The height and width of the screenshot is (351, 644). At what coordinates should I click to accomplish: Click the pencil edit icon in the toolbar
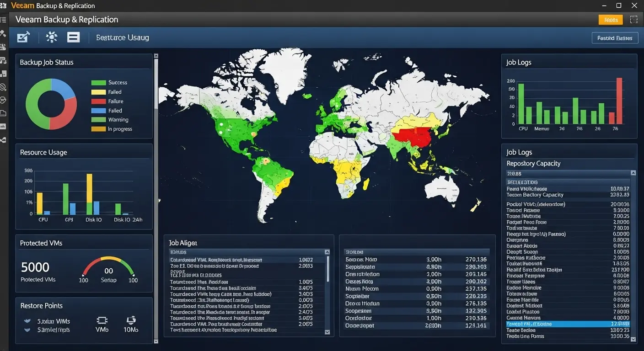pyautogui.click(x=23, y=37)
